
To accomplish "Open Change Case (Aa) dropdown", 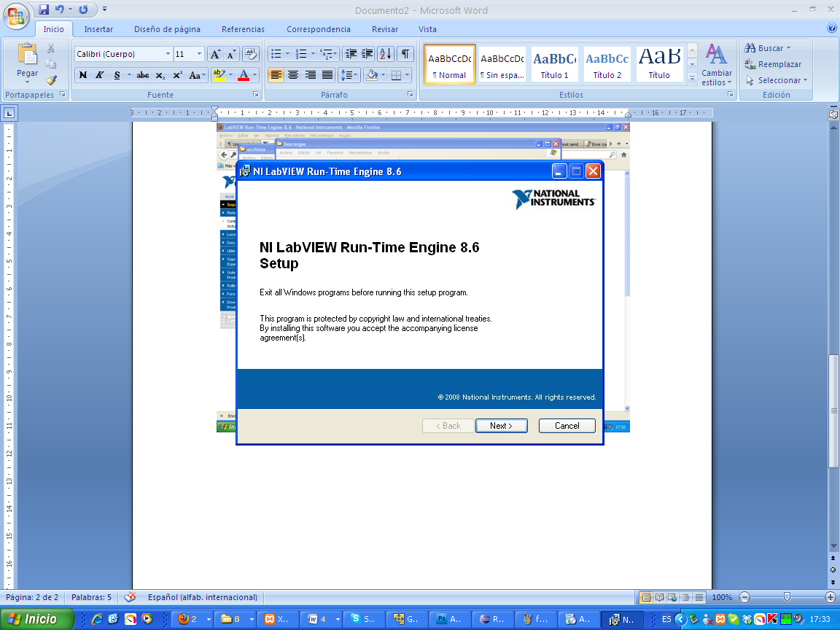I will [x=197, y=75].
